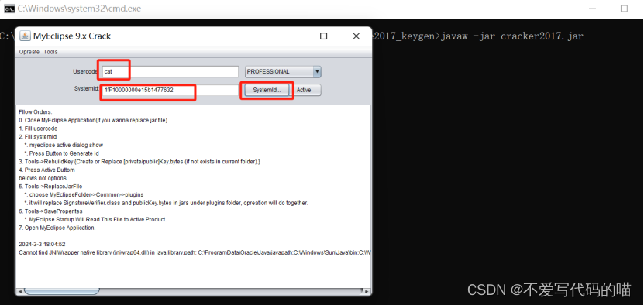This screenshot has height=305, width=644.
Task: Click the '3. Tools->RebuildKey' instruction line
Action: (139, 161)
